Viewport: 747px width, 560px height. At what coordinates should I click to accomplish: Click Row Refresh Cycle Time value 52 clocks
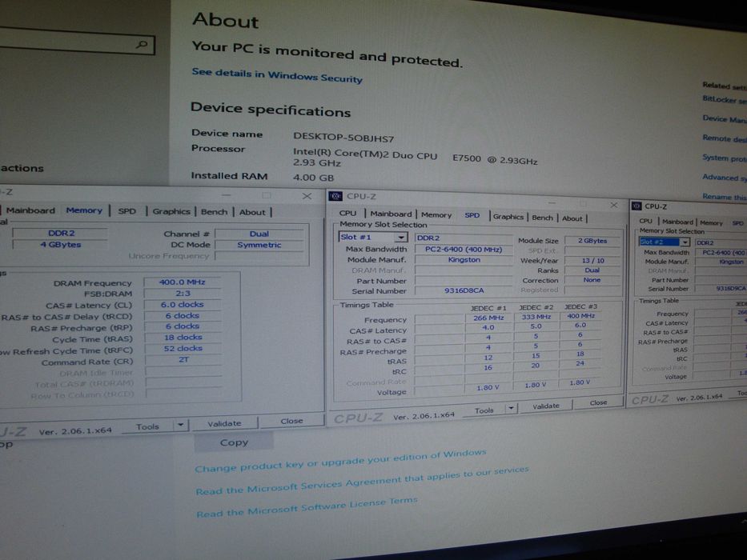[x=183, y=348]
